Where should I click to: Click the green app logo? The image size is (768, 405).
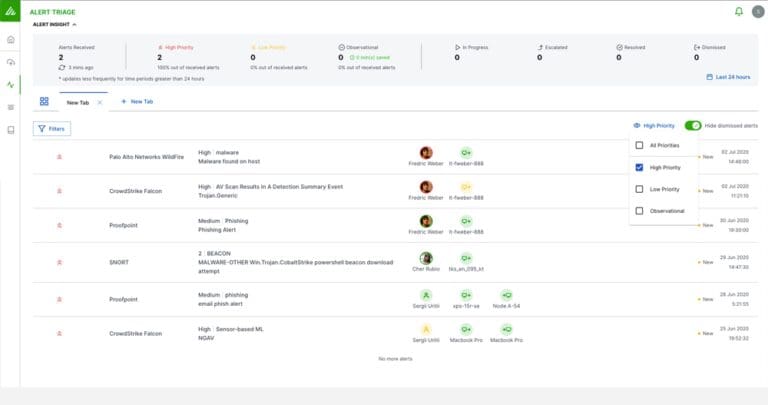click(10, 11)
